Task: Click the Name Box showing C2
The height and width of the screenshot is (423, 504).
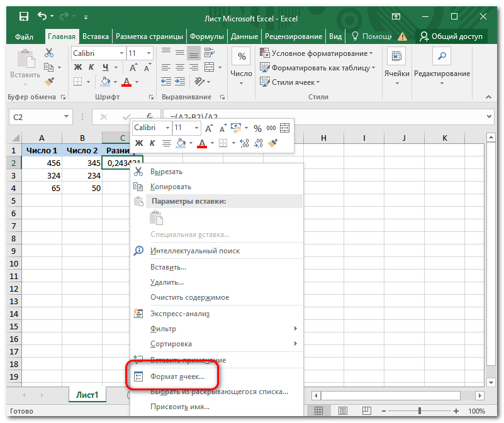Action: click(35, 117)
